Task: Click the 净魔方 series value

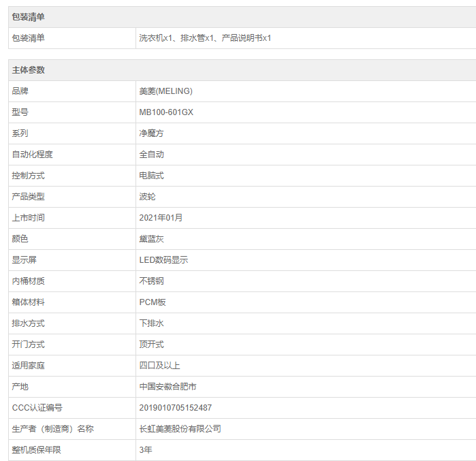Action: (151, 133)
